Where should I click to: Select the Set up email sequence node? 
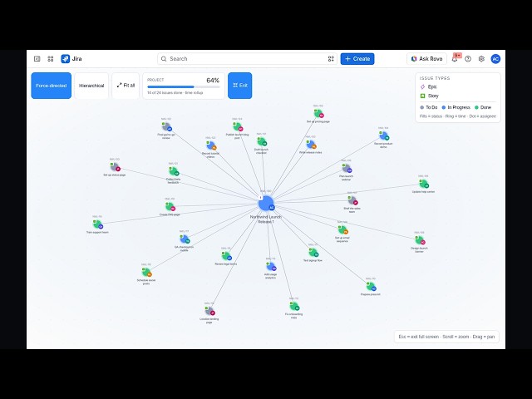click(342, 230)
